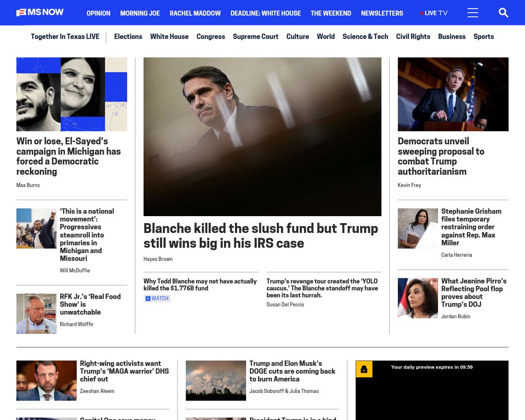Read Democrats unveil sweeping proposal headline
Screen dimensions: 525x420
(x=441, y=156)
